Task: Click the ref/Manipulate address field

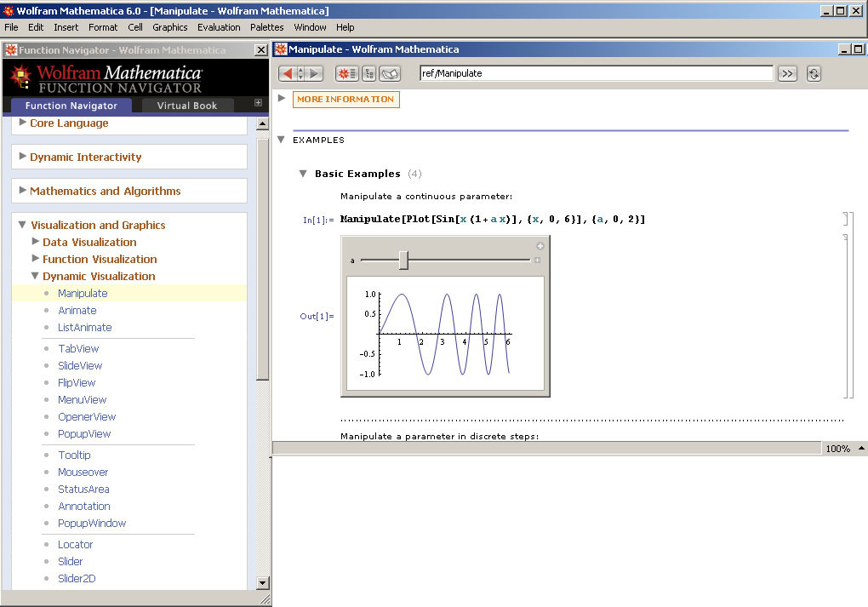Action: click(597, 73)
